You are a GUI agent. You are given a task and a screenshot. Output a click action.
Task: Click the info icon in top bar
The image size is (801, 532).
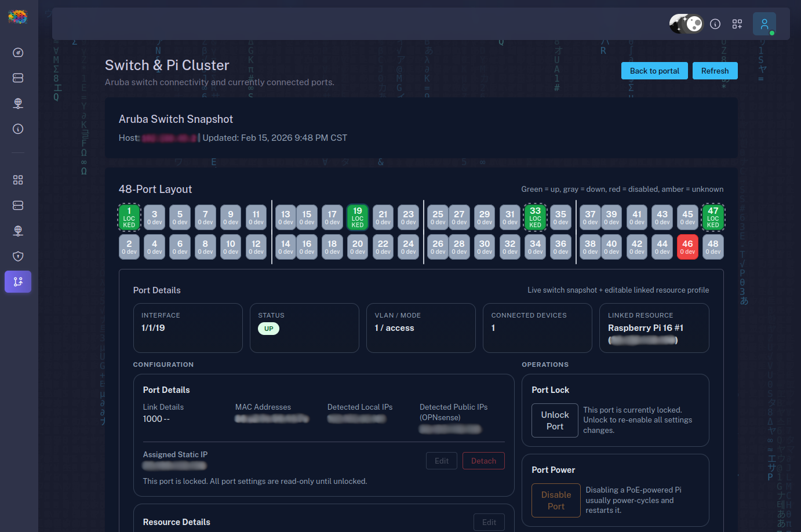715,24
